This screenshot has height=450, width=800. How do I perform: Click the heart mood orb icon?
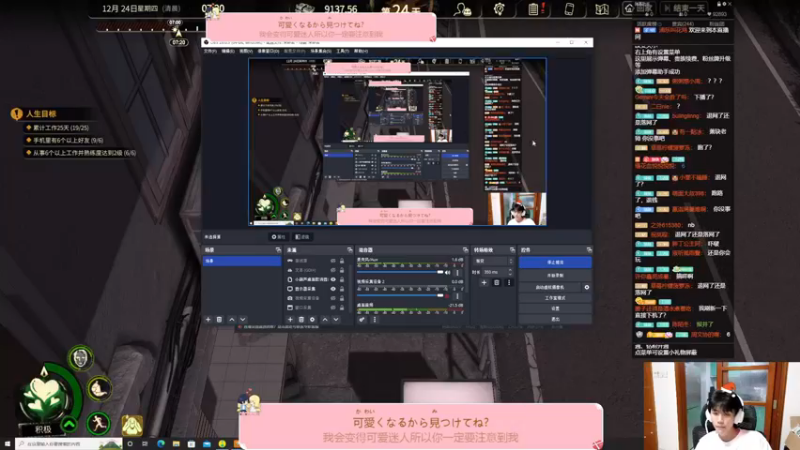pos(45,396)
